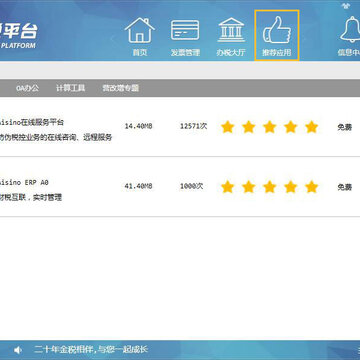
Task: Click the 12571次 download count
Action: pos(194,126)
